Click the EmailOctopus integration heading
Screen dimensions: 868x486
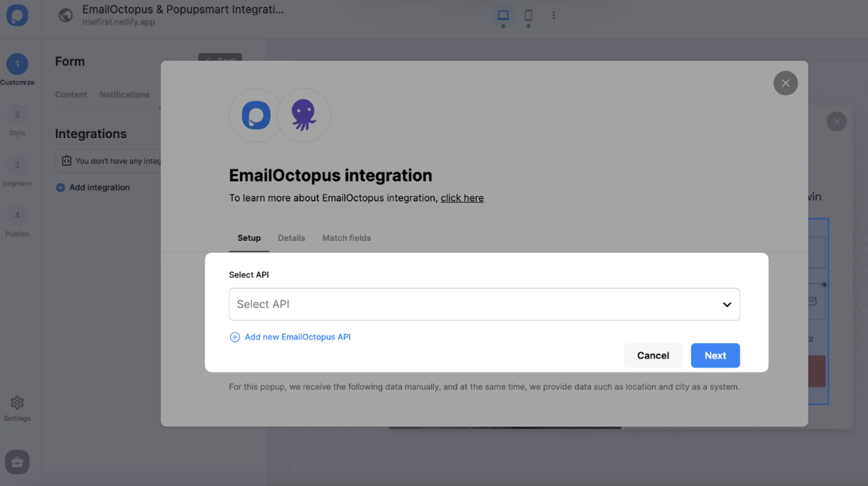click(330, 175)
